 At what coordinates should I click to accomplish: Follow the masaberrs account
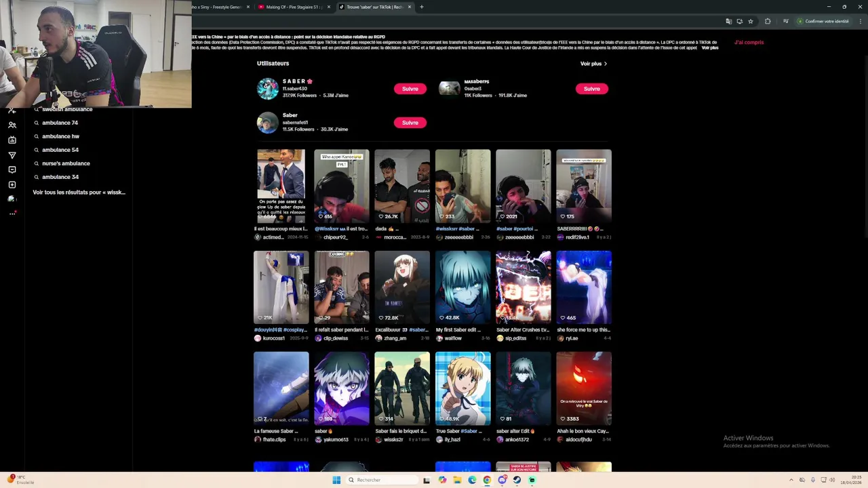(592, 89)
